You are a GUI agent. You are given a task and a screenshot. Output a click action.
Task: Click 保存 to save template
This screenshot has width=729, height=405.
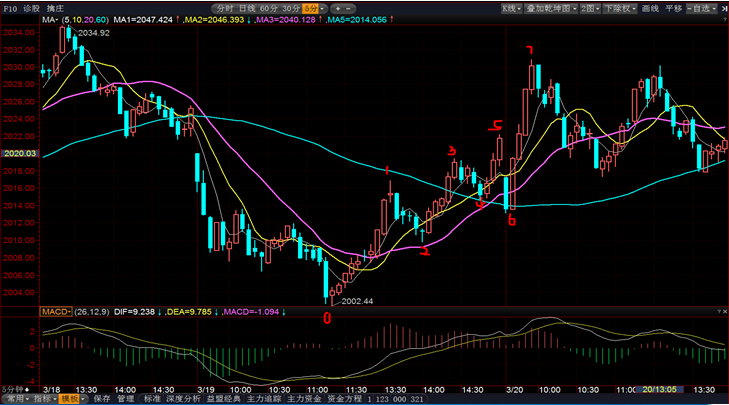click(x=102, y=399)
